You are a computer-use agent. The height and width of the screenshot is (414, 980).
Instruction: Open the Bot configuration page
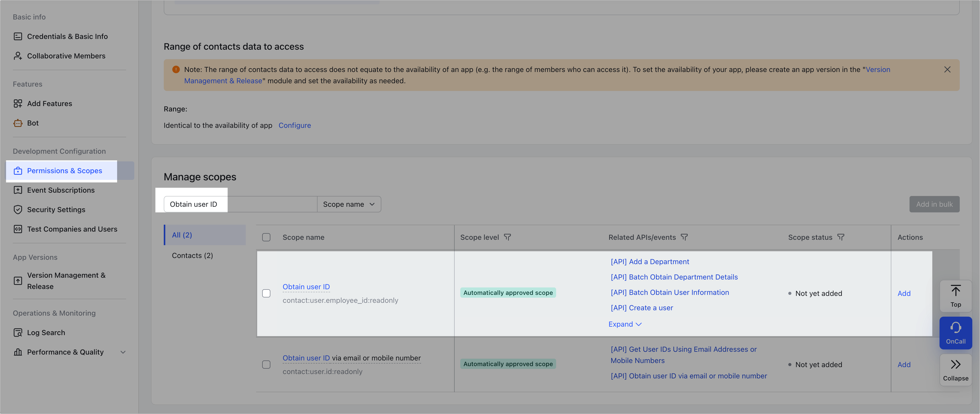(32, 123)
